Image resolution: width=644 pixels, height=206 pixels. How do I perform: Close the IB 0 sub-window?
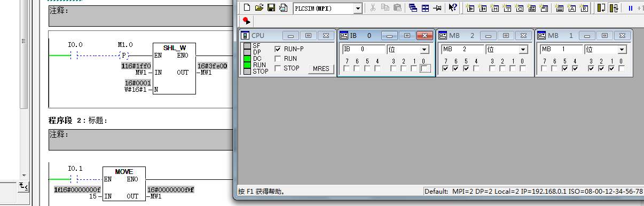(425, 36)
